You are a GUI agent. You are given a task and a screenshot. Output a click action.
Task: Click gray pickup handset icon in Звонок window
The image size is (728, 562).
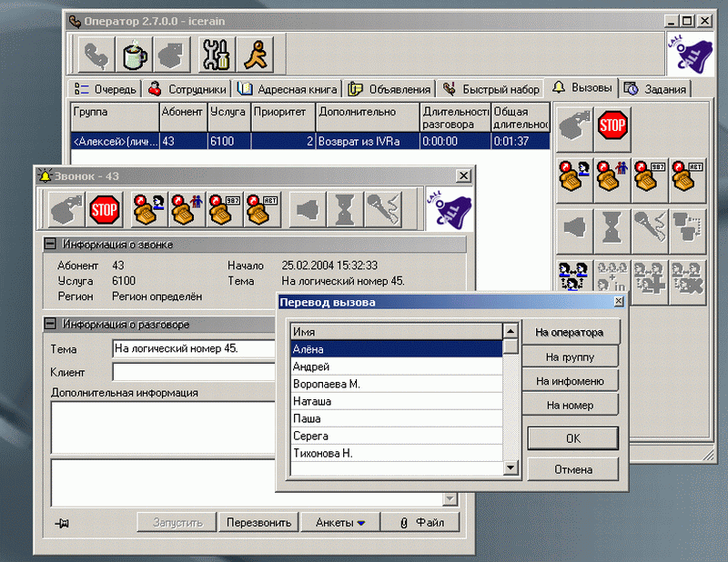point(66,210)
